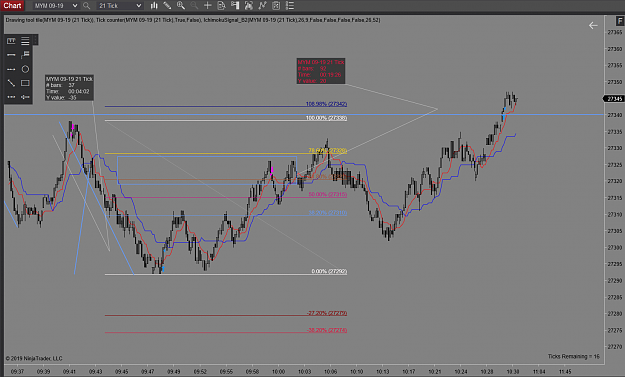Viewport: 625px width, 377px height.
Task: Click the 38.20% (27310) Fibonacci label
Action: tap(327, 213)
